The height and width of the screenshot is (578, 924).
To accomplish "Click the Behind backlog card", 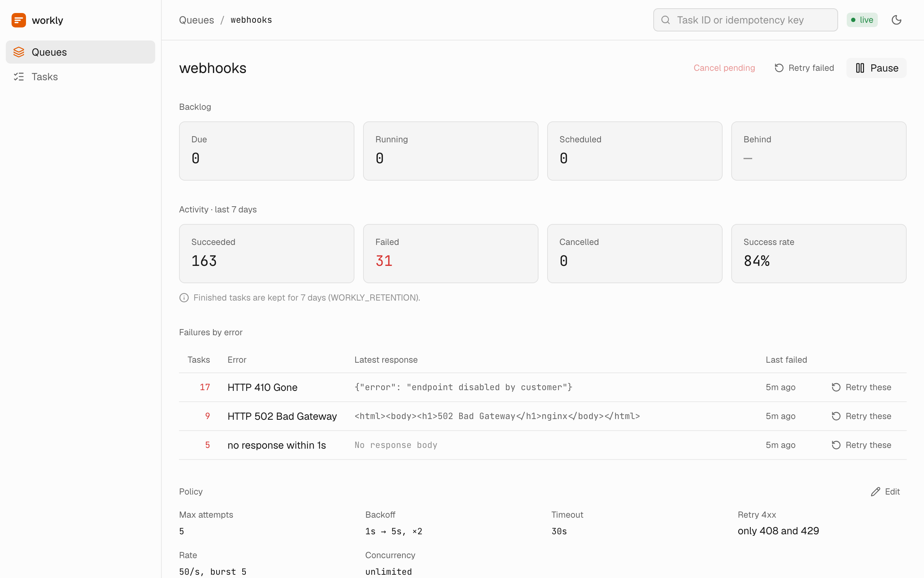I will [x=819, y=151].
